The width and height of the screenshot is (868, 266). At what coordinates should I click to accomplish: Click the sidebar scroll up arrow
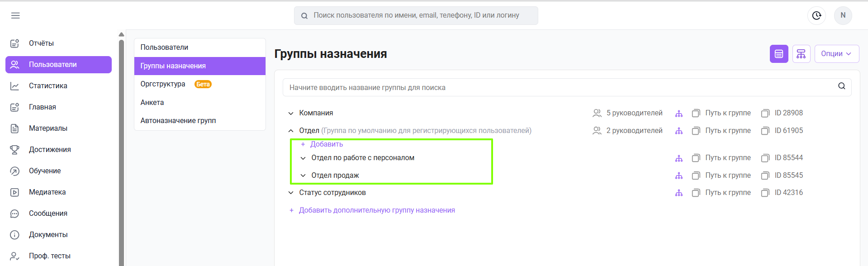(x=121, y=34)
